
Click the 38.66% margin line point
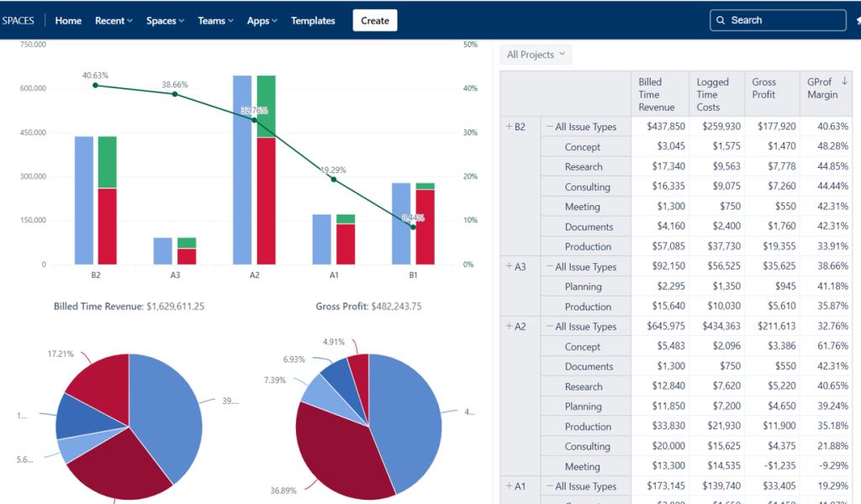pos(175,94)
